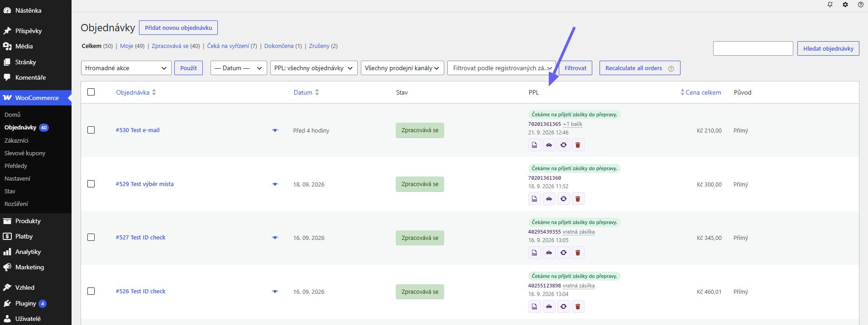Check the box for order #530
Viewport: 868px width, 325px height.
[x=91, y=130]
